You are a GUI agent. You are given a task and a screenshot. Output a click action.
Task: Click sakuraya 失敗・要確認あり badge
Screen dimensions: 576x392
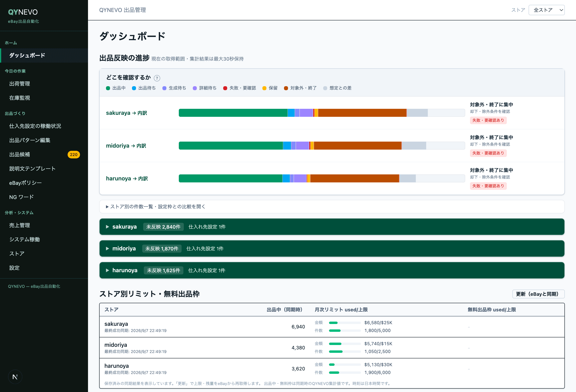pos(488,120)
